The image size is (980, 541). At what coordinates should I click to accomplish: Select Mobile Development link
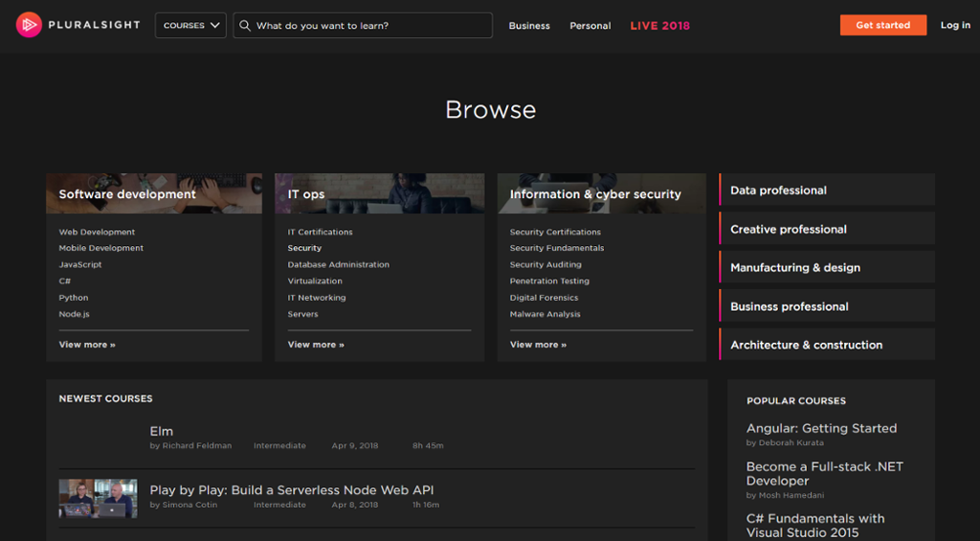101,248
